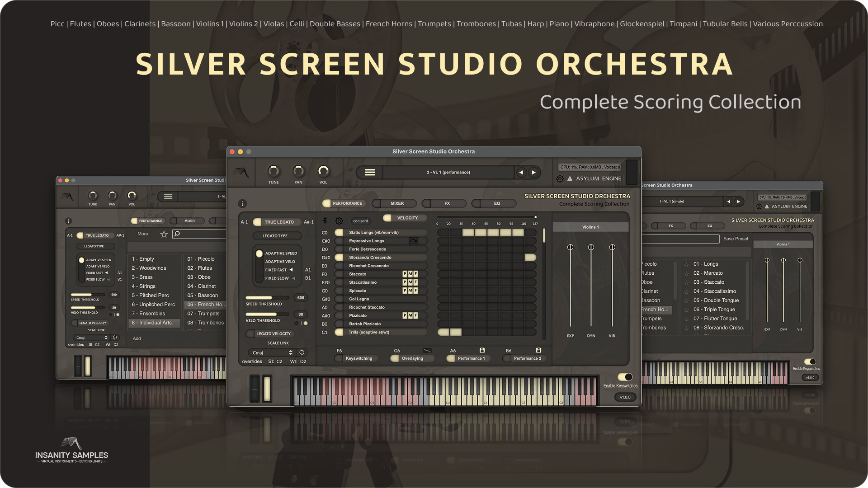
Task: Open settings gear in right window
Action: pyautogui.click(x=759, y=206)
